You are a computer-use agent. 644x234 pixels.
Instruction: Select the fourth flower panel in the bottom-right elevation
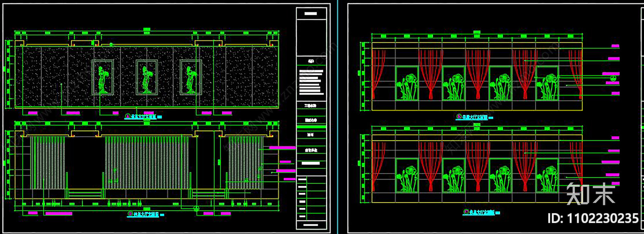[547, 175]
